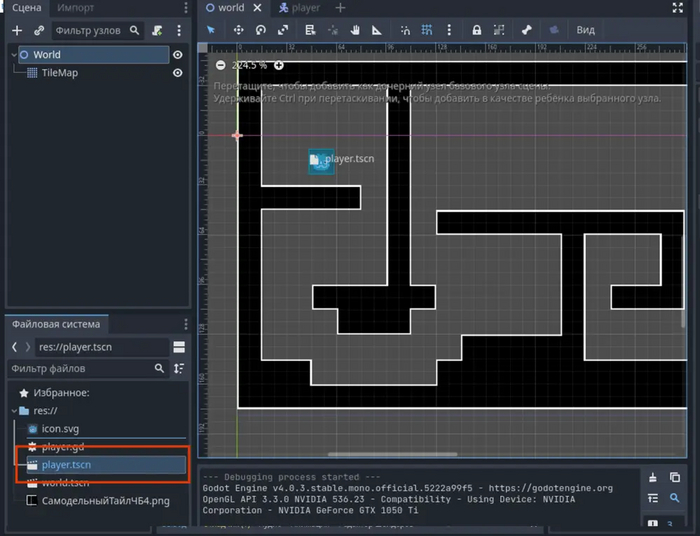Hide the TileMap node with the eye icon
This screenshot has width=700, height=536.
point(178,73)
